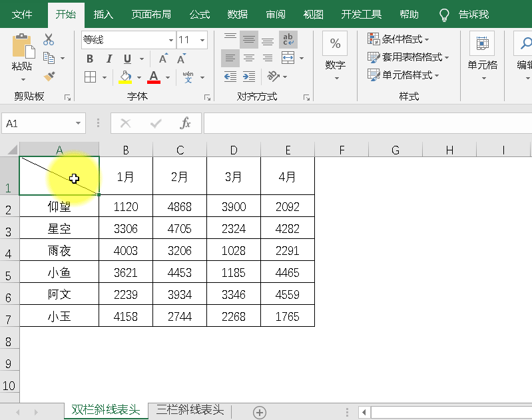Click the 单元格样式 button

[x=403, y=75]
